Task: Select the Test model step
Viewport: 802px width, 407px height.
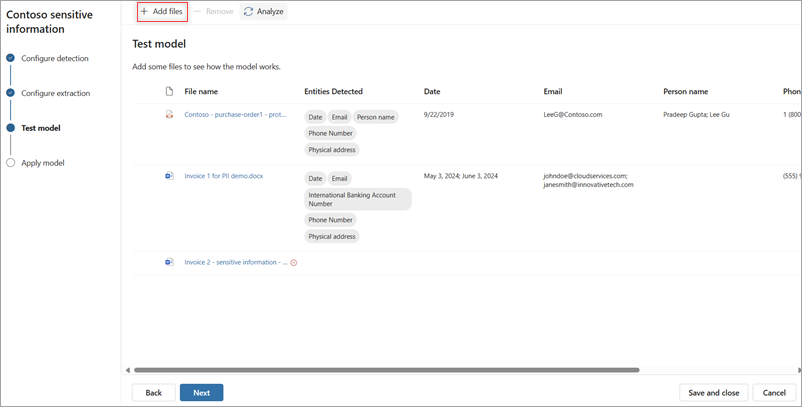Action: pos(41,128)
